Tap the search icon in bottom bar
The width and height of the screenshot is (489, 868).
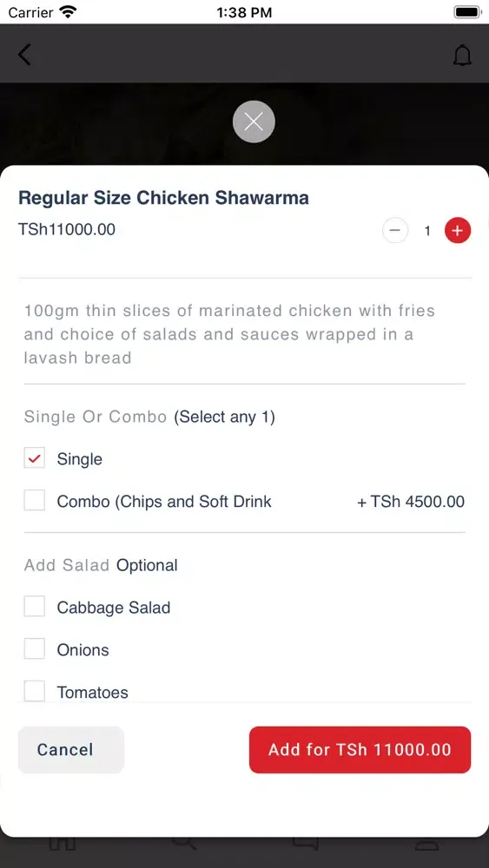coord(184,844)
